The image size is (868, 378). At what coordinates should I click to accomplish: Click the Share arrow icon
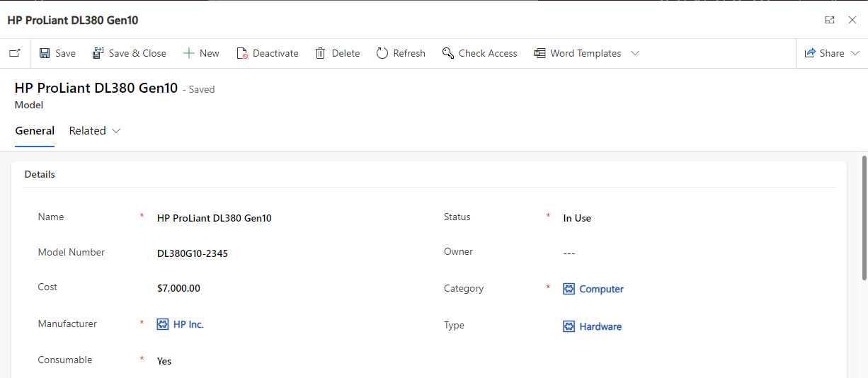(810, 53)
